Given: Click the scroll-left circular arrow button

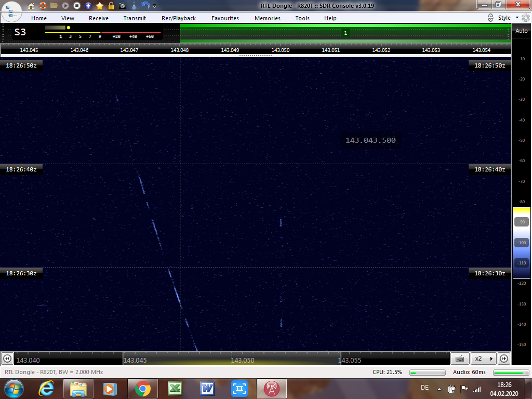Looking at the screenshot, I should (7, 358).
